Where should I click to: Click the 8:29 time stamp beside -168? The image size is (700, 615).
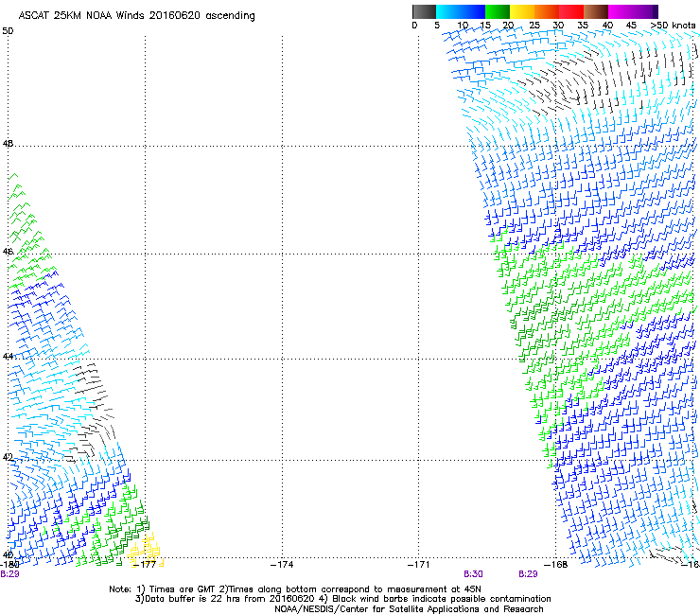point(528,574)
